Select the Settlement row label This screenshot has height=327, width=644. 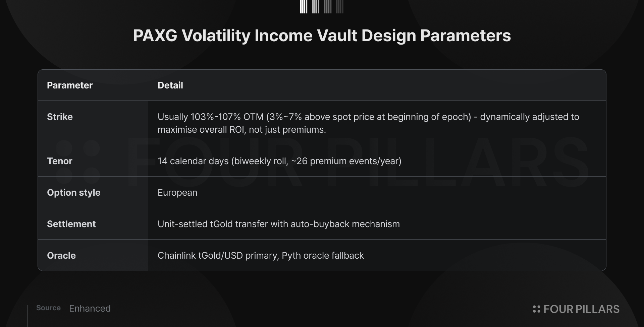(71, 224)
